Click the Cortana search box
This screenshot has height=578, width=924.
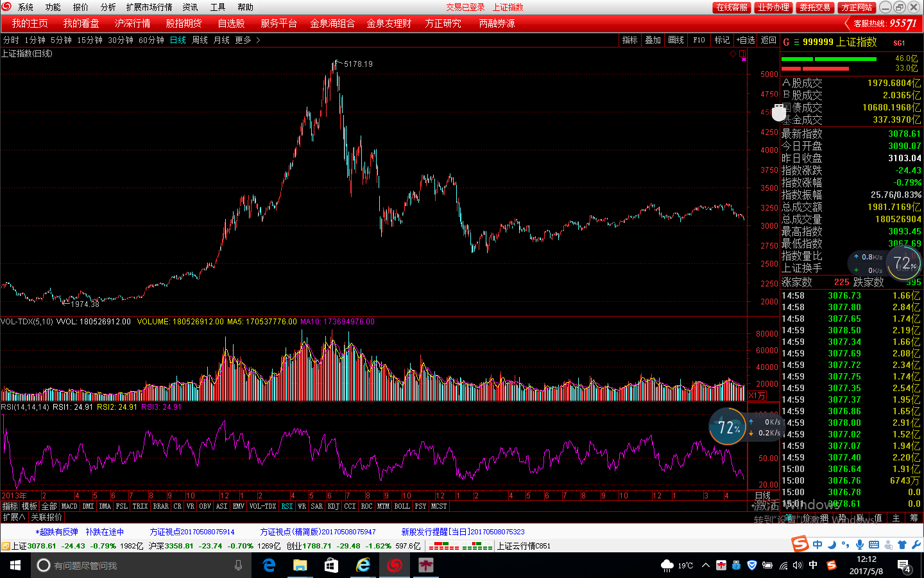point(140,565)
